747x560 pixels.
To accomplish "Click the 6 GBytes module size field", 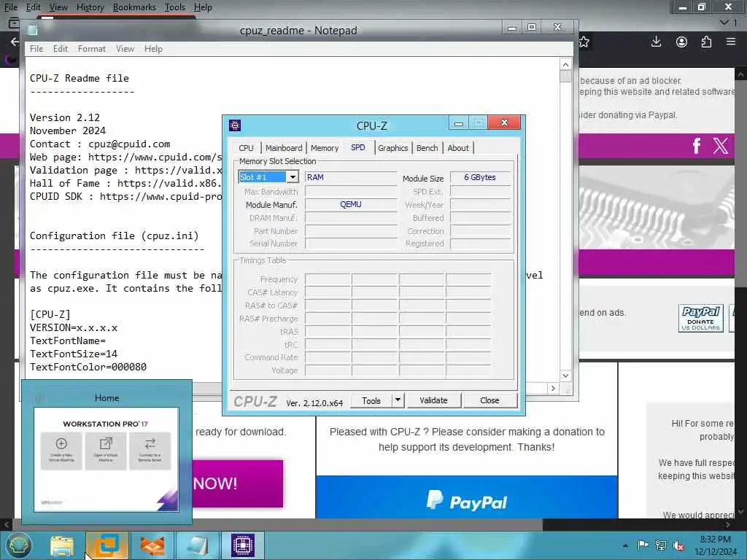I will (x=480, y=177).
